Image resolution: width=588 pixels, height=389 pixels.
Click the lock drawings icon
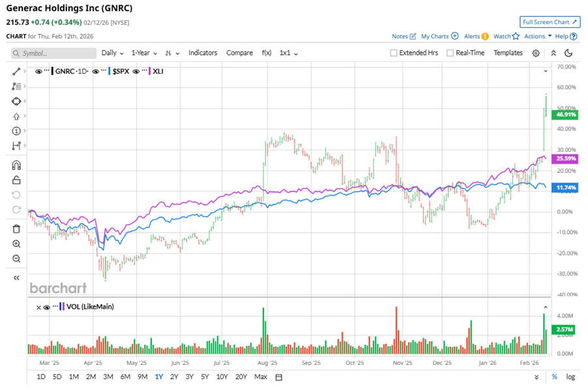pos(16,180)
